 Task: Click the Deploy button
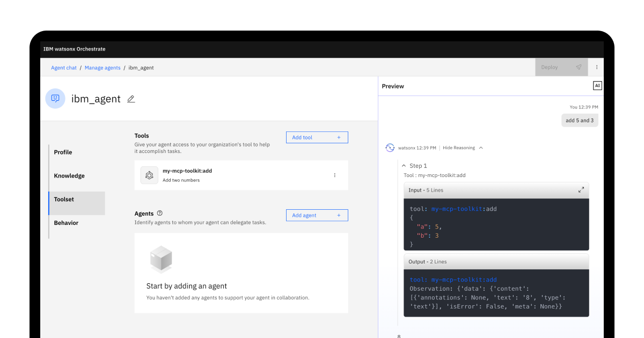point(562,68)
